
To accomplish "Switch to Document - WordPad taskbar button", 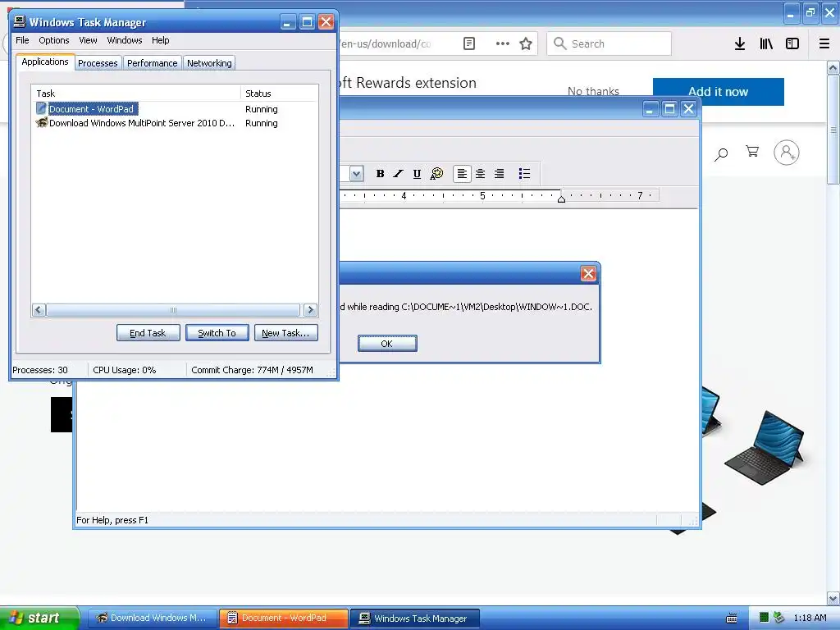I will click(x=283, y=618).
